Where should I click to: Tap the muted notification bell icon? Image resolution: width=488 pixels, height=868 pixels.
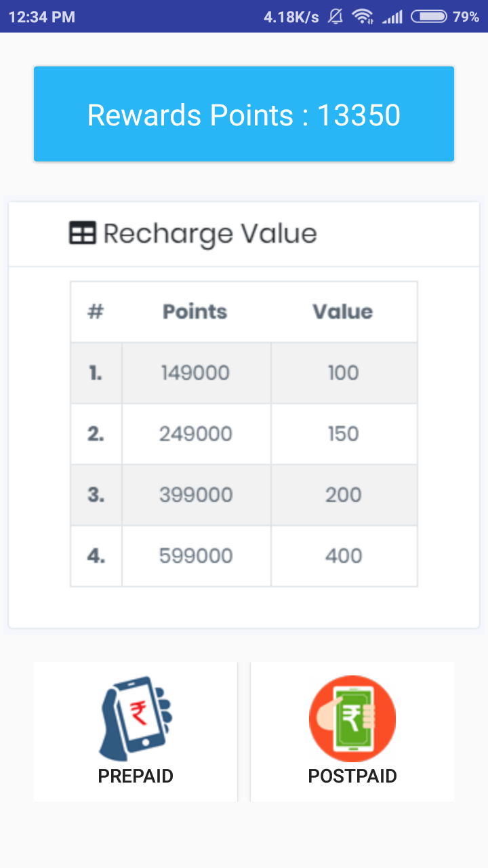(x=335, y=16)
